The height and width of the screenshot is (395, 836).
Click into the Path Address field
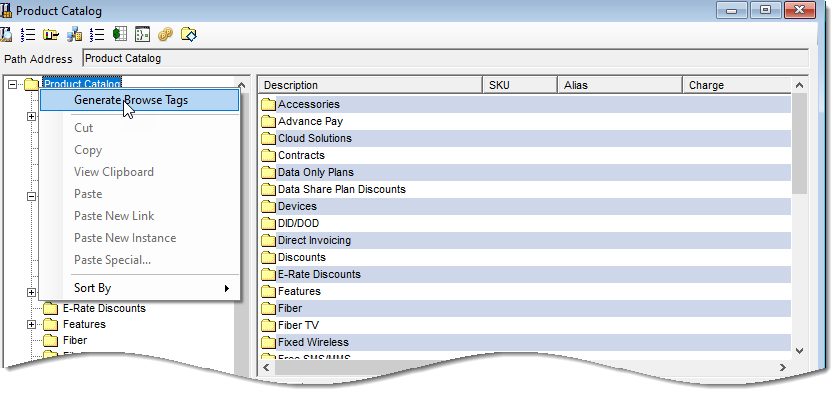point(446,58)
